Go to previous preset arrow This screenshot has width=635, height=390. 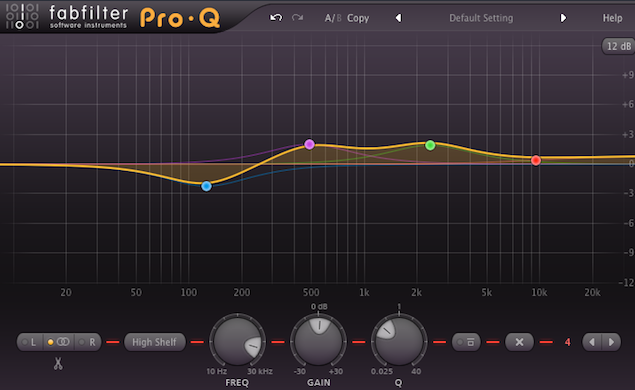pyautogui.click(x=398, y=18)
